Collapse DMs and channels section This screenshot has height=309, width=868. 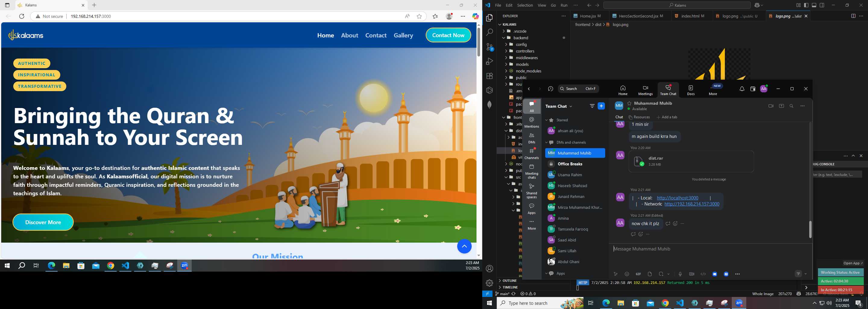coord(546,142)
